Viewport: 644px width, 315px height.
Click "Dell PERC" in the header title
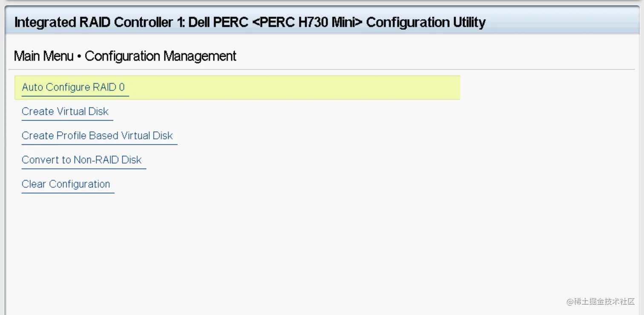tap(218, 22)
